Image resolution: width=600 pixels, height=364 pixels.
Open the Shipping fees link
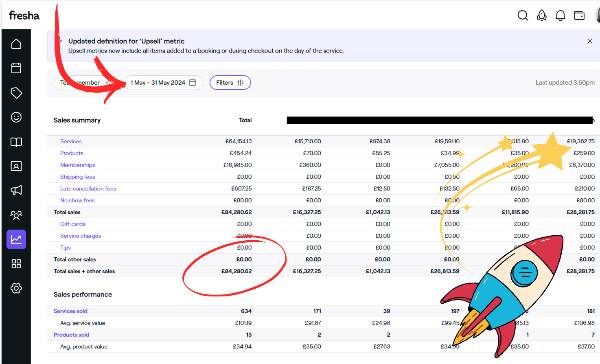[77, 177]
